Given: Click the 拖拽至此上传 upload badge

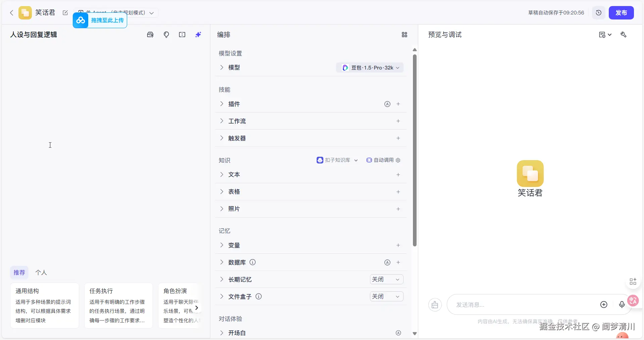Looking at the screenshot, I should pos(100,20).
